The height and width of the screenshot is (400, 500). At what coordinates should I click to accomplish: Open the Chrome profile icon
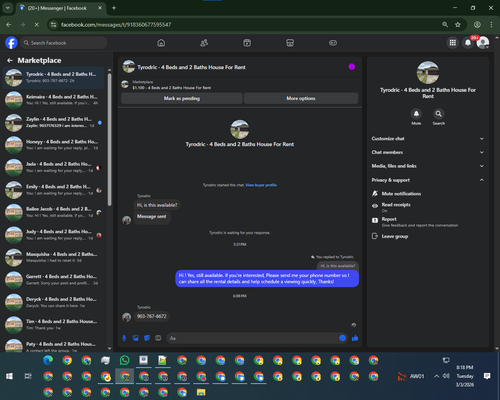pos(477,25)
